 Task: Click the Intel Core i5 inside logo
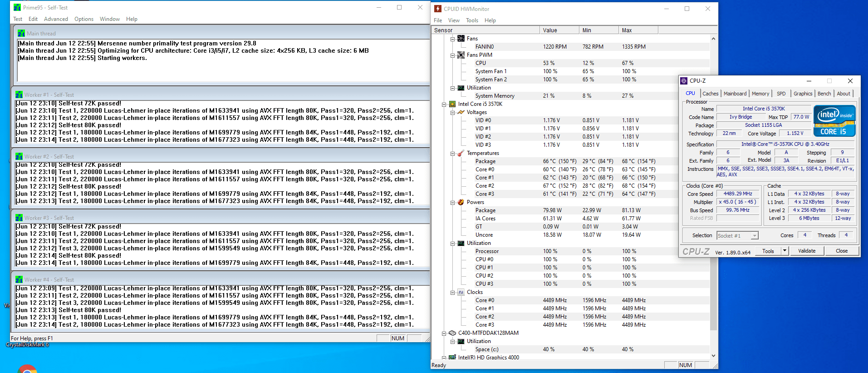pyautogui.click(x=834, y=121)
